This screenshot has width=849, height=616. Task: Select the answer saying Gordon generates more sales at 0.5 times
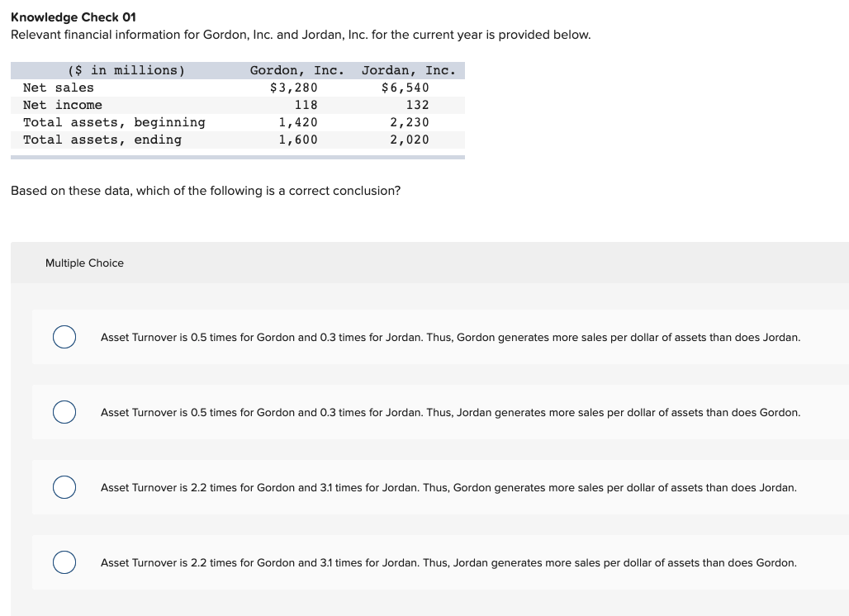[450, 337]
